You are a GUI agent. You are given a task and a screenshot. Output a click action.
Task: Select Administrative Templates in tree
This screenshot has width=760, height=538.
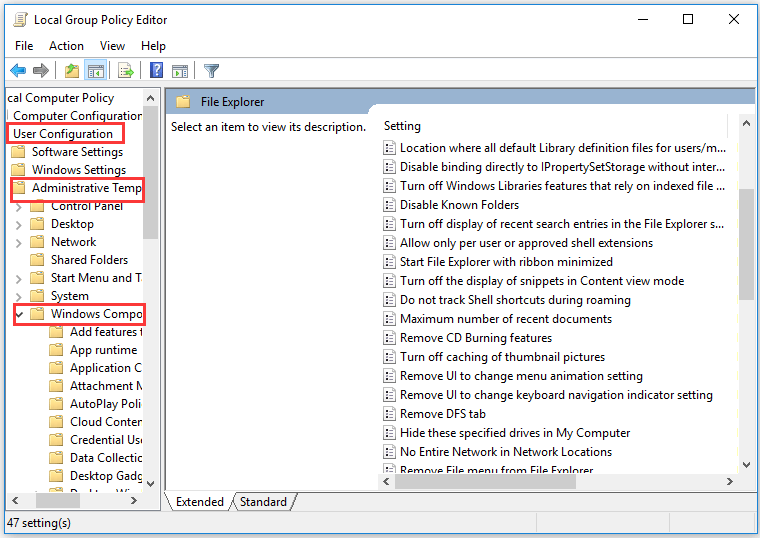pyautogui.click(x=87, y=188)
